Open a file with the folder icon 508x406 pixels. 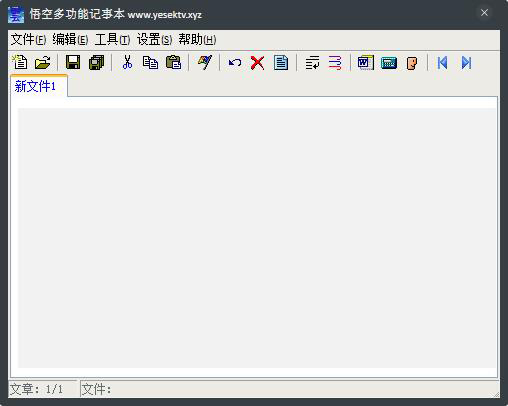coord(43,62)
